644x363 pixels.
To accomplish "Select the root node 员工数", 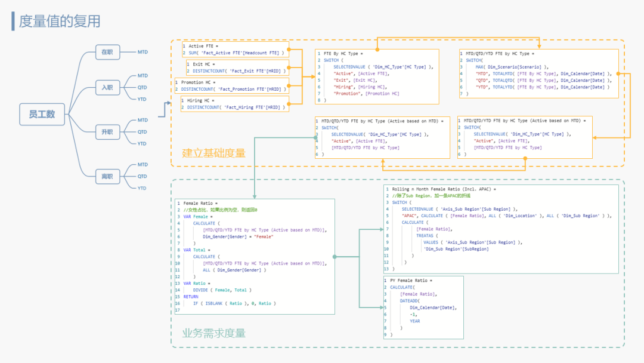I will pos(42,114).
